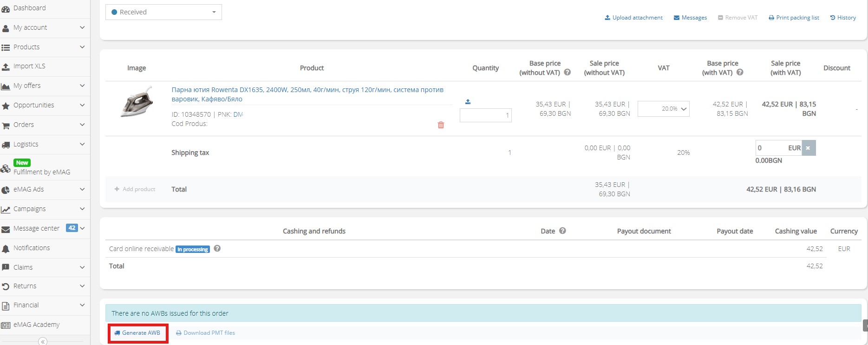Click the Products list icon
This screenshot has width=868, height=345.
pyautogui.click(x=6, y=47)
